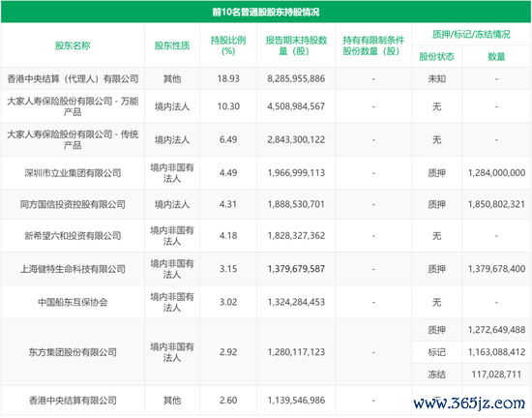Click 境内法人 cell in 同方国信 row
Viewport: 532px width, 418px height.
[172, 204]
